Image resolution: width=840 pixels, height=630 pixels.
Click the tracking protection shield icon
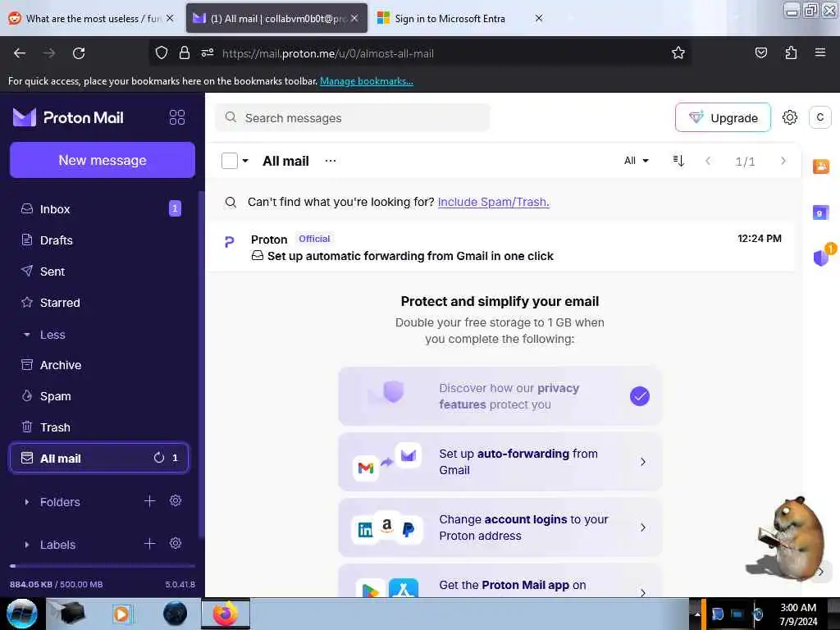pyautogui.click(x=162, y=53)
